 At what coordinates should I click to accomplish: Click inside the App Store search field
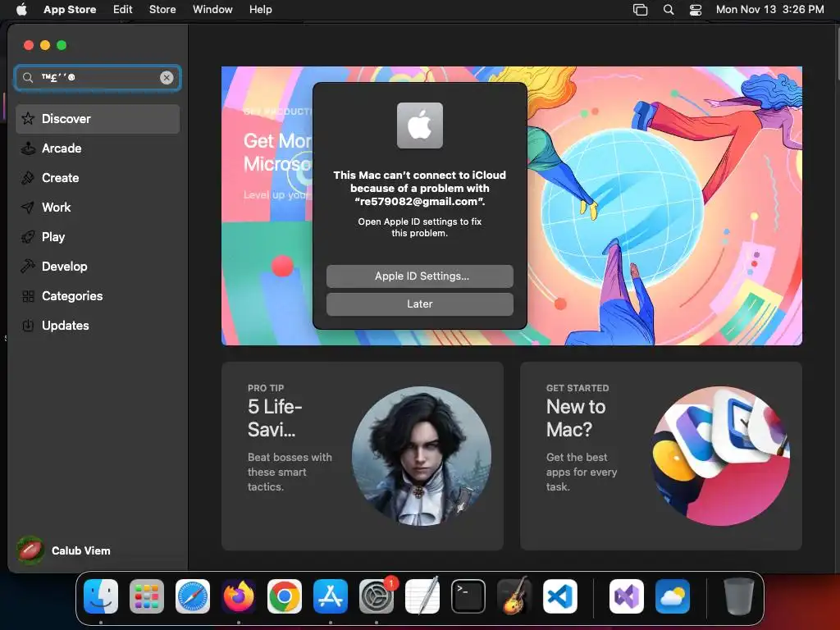(98, 78)
